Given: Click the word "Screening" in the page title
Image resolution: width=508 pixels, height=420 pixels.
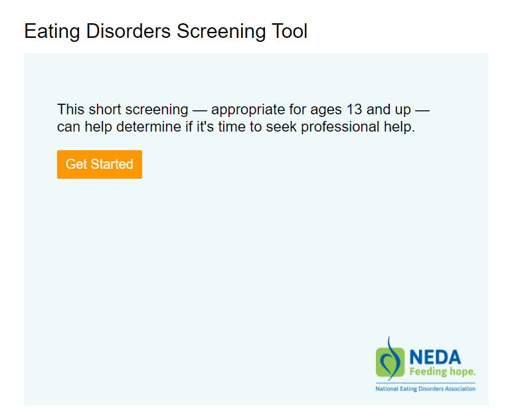Looking at the screenshot, I should click(221, 31).
